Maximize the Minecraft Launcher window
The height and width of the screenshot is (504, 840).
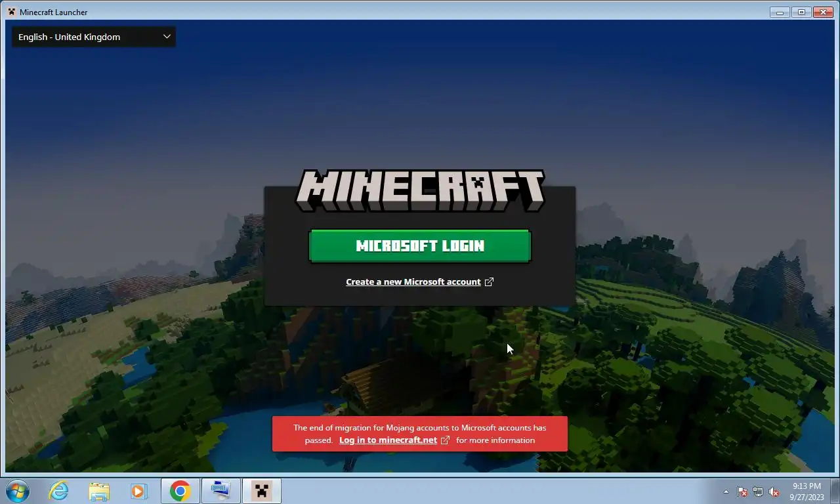pos(801,12)
